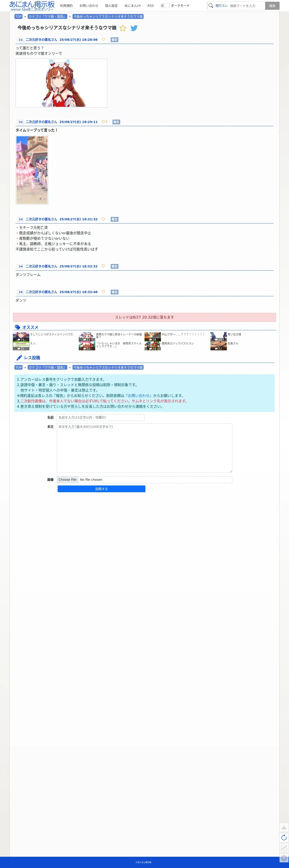
Task: Share the thread via the Twitter bird icon
Action: (x=134, y=28)
